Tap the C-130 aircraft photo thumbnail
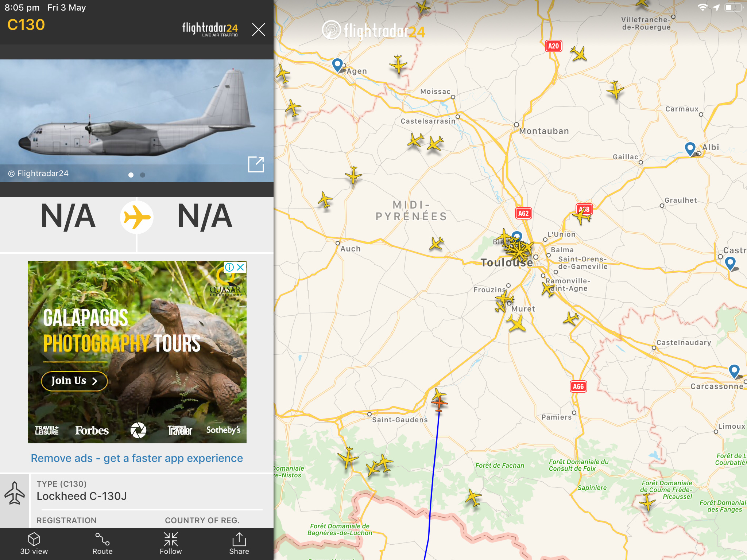Screen dimensions: 747x560 click(x=137, y=120)
